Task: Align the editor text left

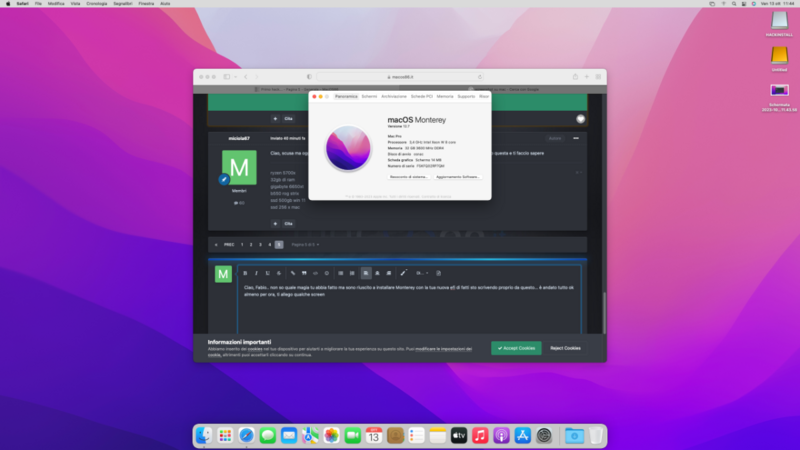Action: coord(366,273)
